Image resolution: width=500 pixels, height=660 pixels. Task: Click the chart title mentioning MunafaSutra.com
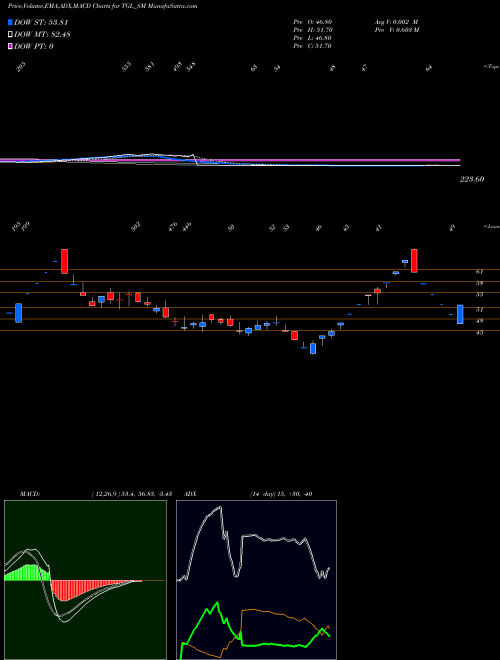click(x=103, y=6)
